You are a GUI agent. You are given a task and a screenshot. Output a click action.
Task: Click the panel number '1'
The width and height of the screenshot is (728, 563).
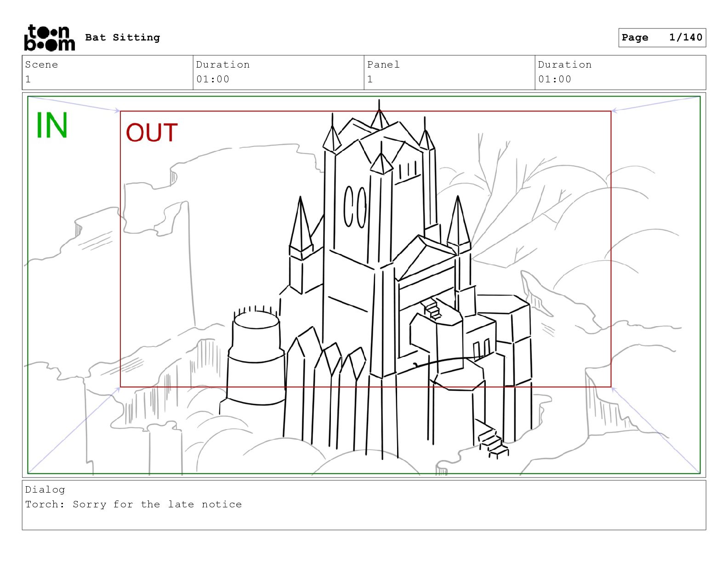point(370,79)
